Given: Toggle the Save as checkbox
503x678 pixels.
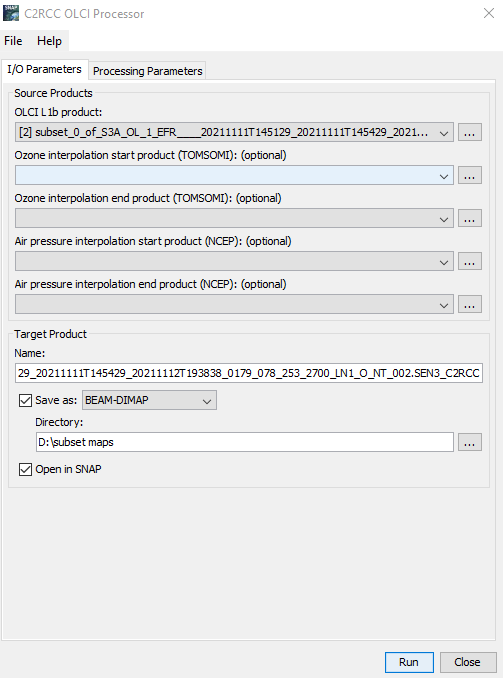Looking at the screenshot, I should coord(26,400).
